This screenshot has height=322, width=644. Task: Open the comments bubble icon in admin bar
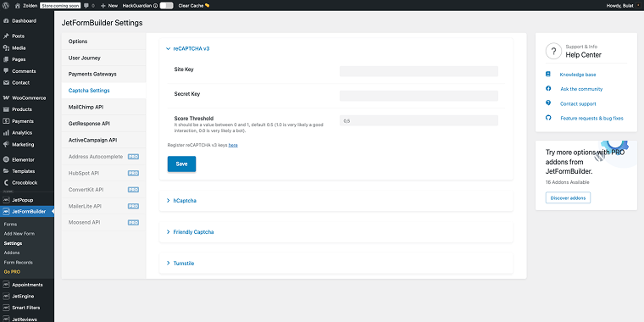(x=86, y=6)
